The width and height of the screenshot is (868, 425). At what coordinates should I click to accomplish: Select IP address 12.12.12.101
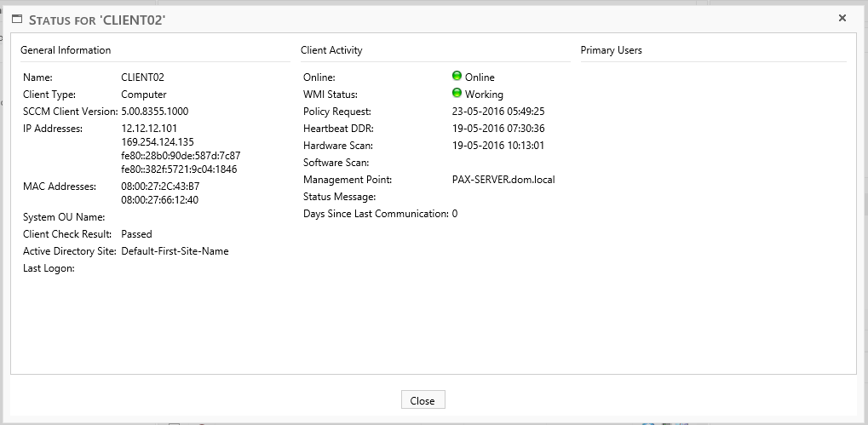coord(149,129)
